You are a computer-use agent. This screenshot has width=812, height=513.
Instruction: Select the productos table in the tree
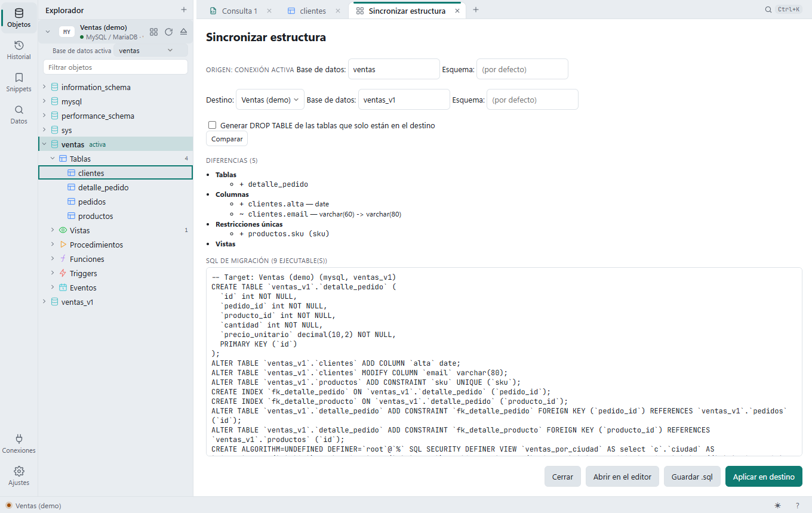116,216
